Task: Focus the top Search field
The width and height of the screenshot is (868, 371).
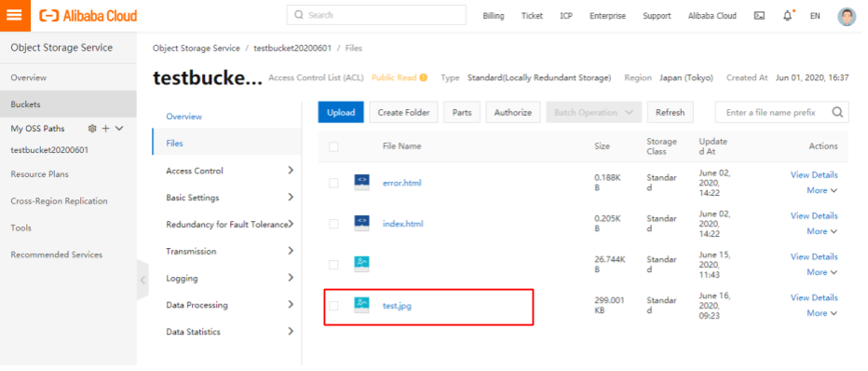Action: pos(376,15)
